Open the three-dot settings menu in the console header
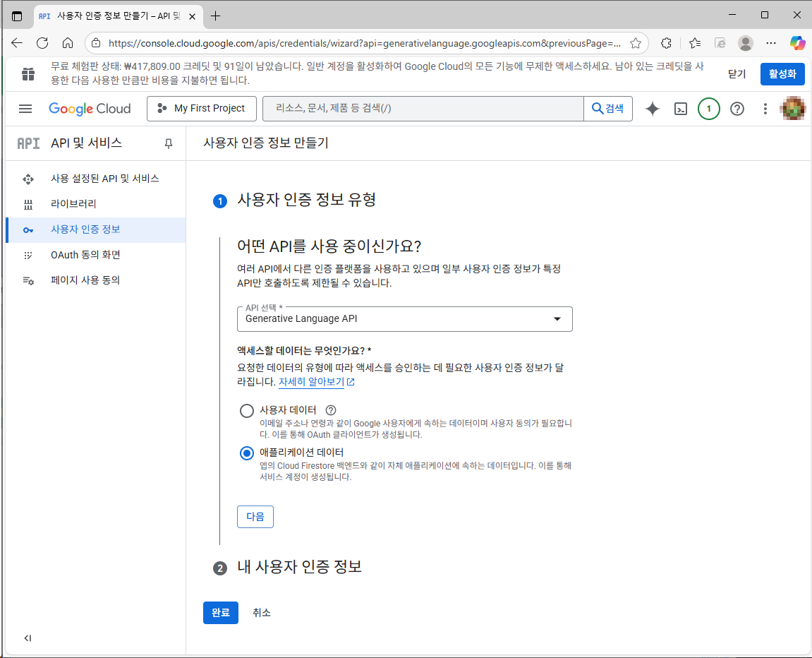812x658 pixels. (765, 109)
